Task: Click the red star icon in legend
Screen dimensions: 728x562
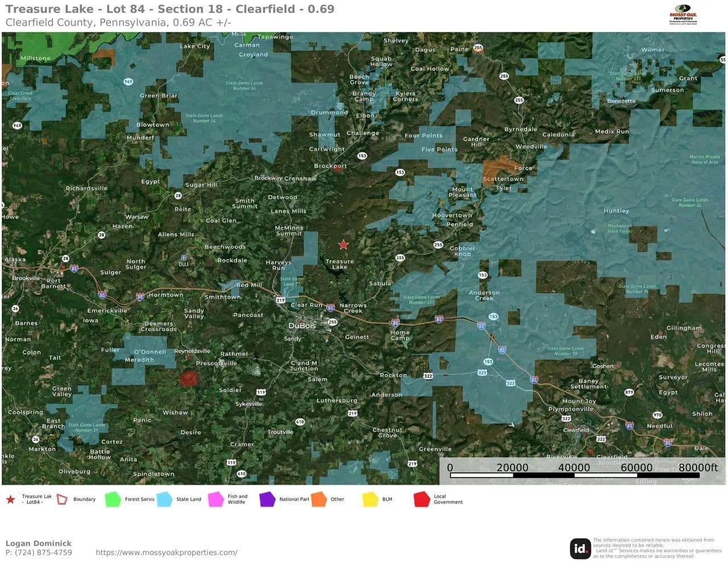Action: click(10, 499)
